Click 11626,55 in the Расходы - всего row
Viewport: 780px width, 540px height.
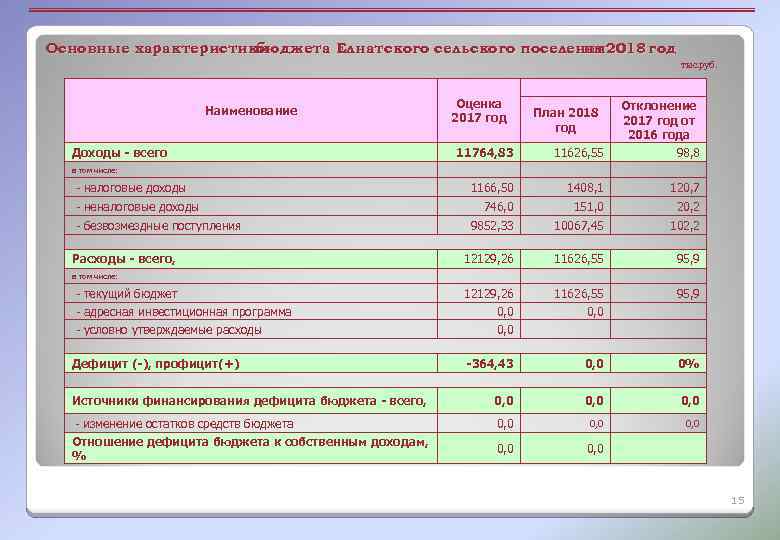point(579,259)
